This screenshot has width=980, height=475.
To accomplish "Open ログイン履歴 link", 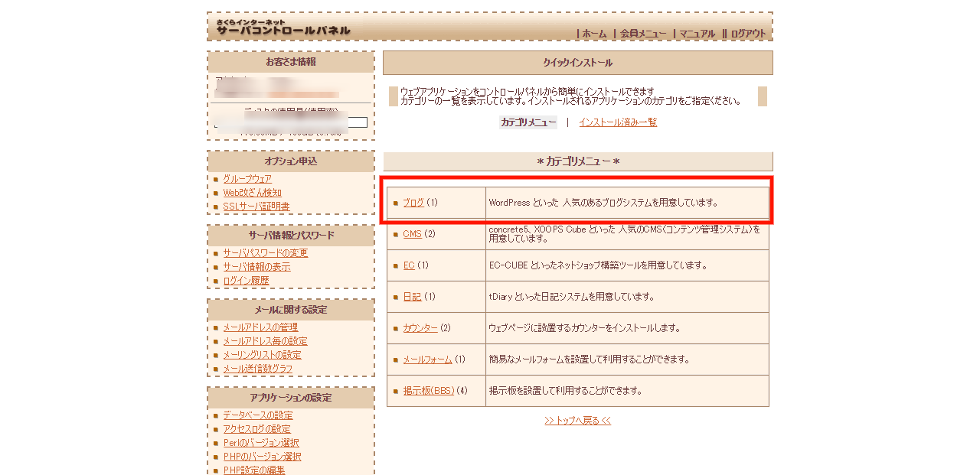I will click(x=246, y=281).
